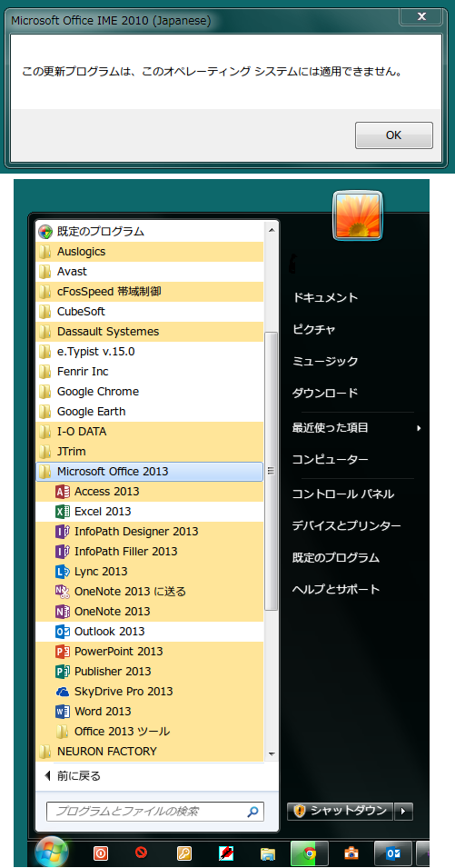The height and width of the screenshot is (868, 455).
Task: Expand the Google Earth folder
Action: click(150, 412)
